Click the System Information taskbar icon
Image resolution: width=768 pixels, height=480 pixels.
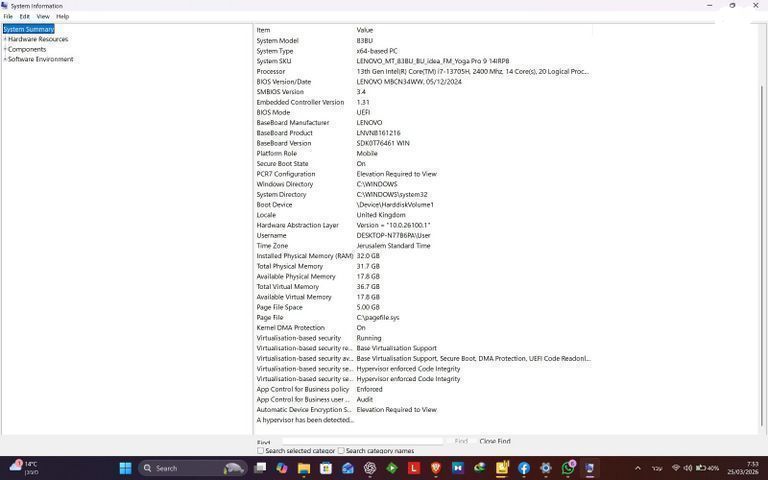click(x=590, y=468)
